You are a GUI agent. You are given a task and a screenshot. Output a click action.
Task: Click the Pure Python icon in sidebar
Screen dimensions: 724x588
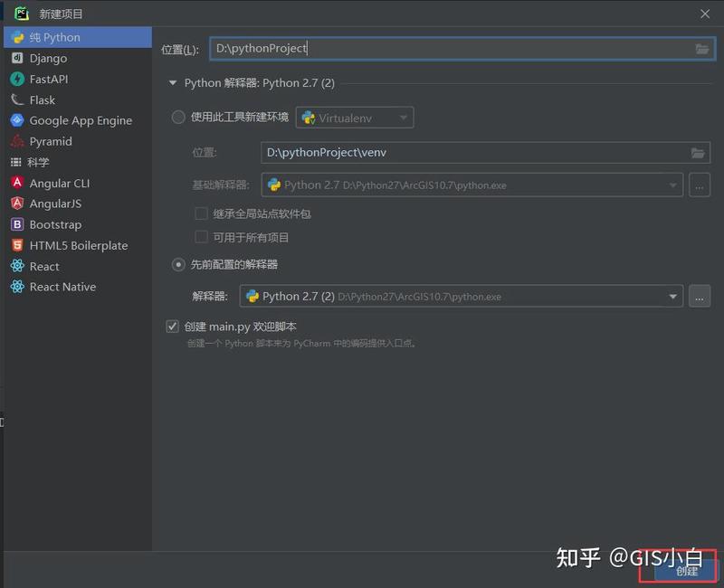pos(17,37)
